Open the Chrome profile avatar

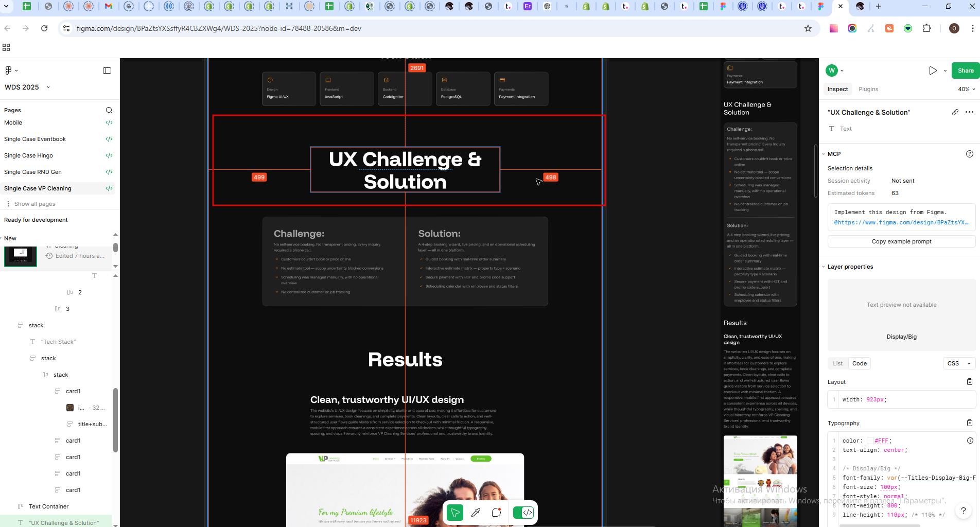(954, 28)
